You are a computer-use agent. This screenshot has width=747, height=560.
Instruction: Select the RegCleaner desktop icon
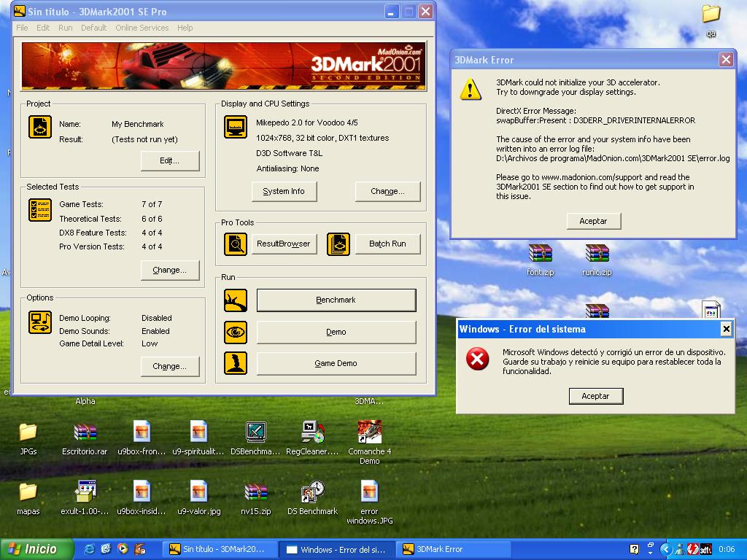pyautogui.click(x=312, y=438)
